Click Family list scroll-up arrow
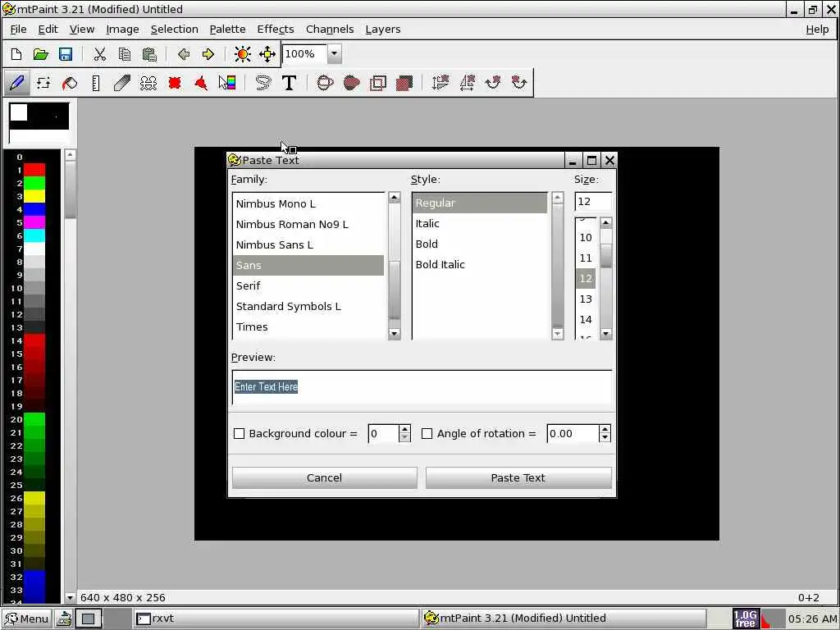Viewport: 840px width, 630px height. [x=395, y=197]
